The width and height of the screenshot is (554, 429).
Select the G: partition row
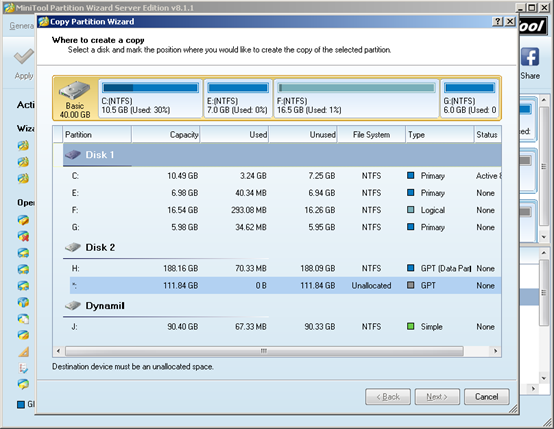(285, 227)
